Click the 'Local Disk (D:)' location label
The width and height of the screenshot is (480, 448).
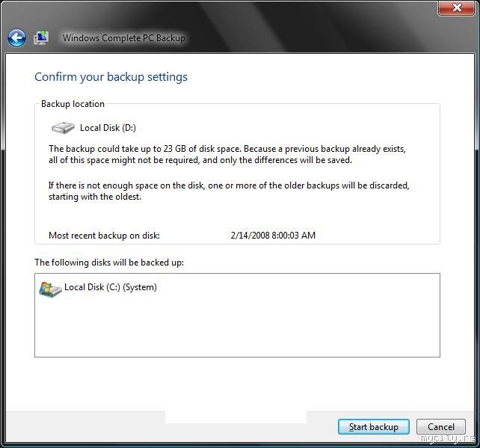(x=108, y=128)
